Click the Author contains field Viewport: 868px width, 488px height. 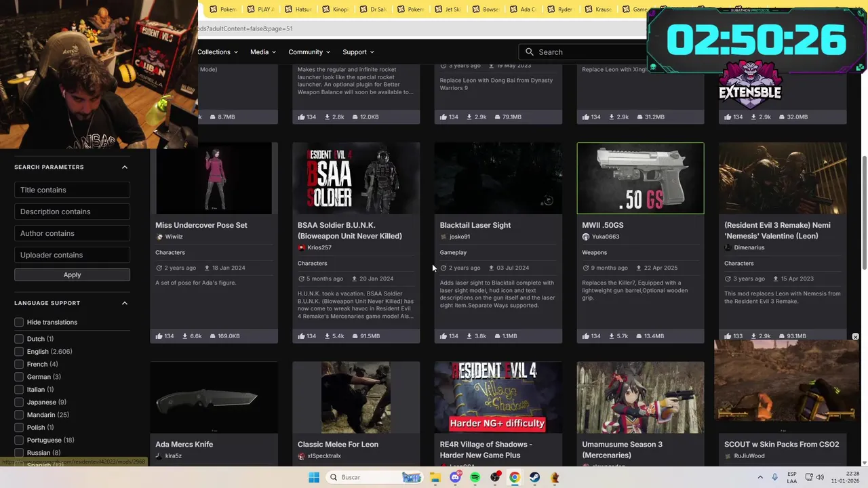point(72,233)
